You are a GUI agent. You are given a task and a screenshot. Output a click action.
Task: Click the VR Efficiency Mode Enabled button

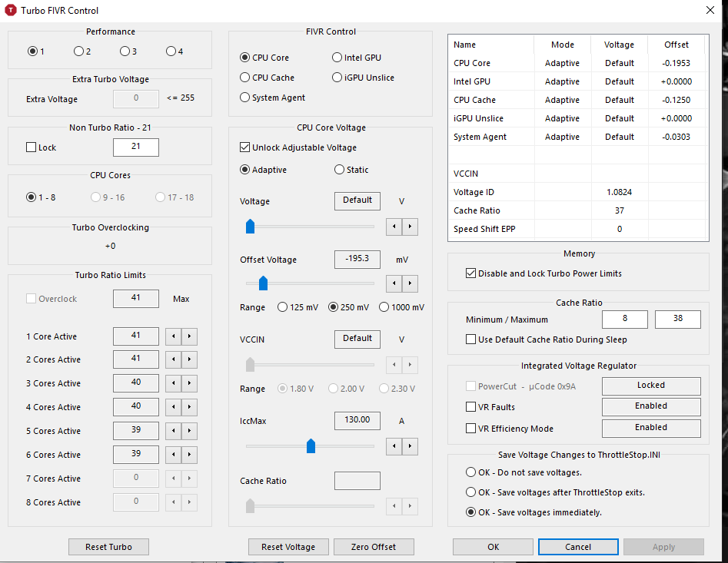tap(651, 428)
